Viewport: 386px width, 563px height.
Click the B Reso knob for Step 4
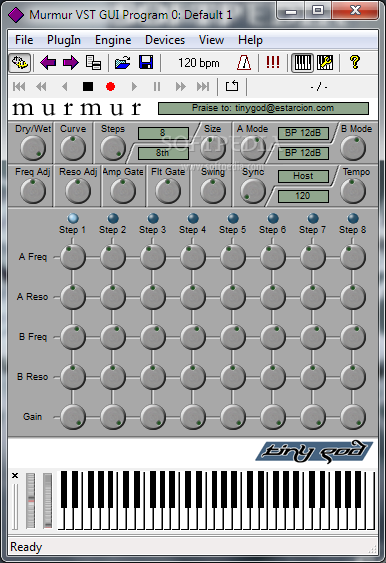click(x=193, y=377)
